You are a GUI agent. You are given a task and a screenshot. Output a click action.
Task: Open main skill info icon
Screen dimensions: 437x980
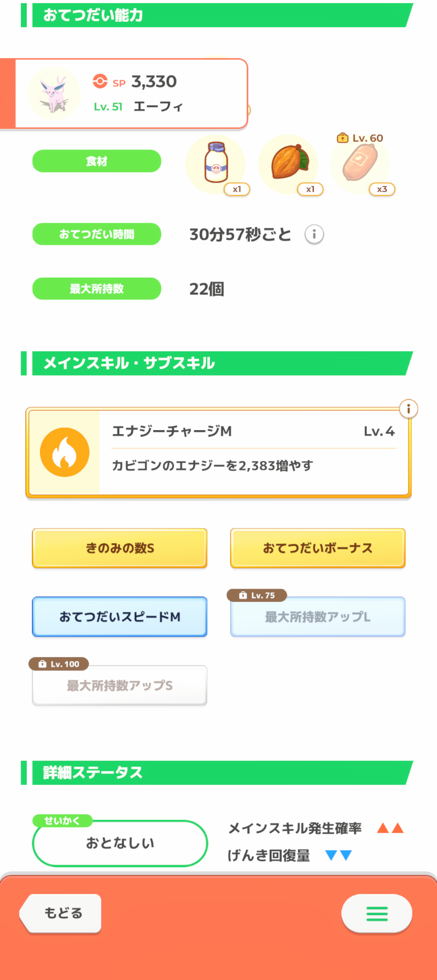[x=408, y=409]
